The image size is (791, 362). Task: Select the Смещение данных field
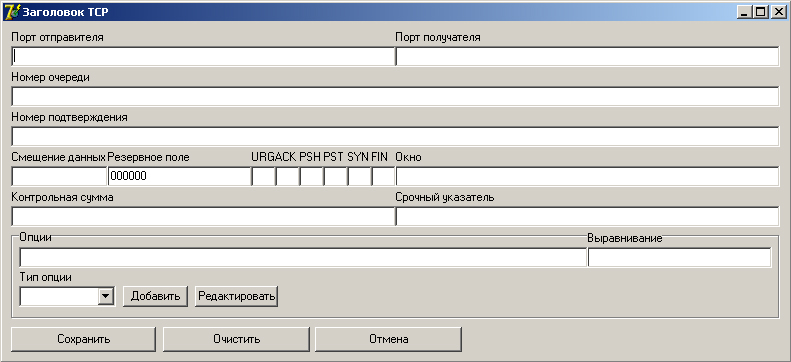59,176
